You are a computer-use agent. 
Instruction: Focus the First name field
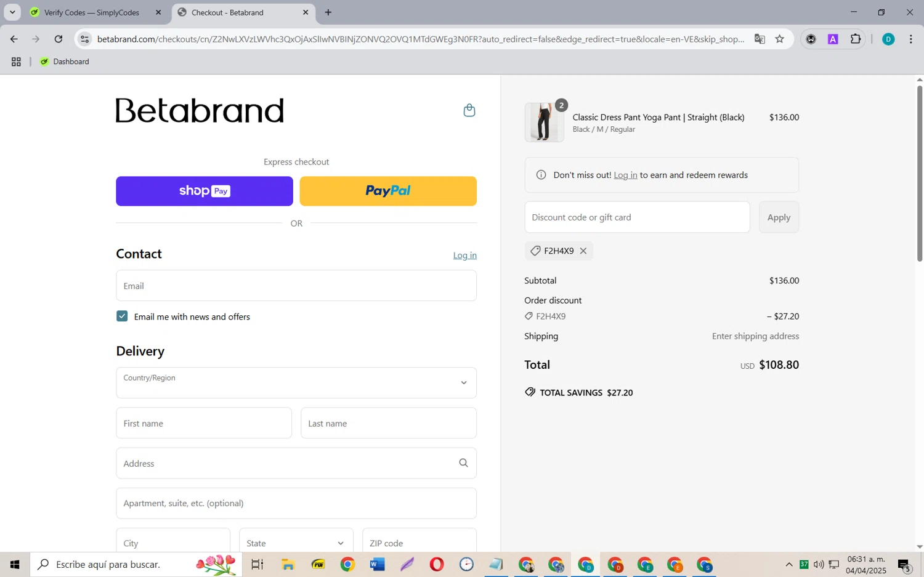point(204,423)
